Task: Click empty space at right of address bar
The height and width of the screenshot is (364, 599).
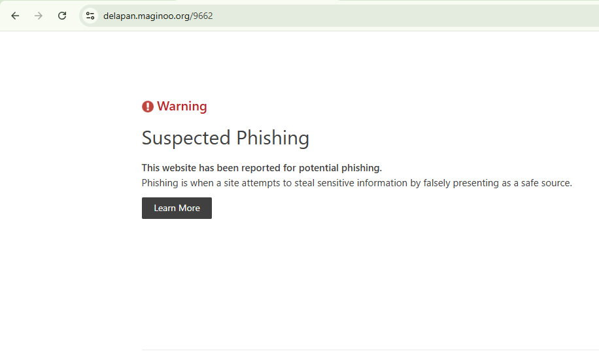Action: 420,16
